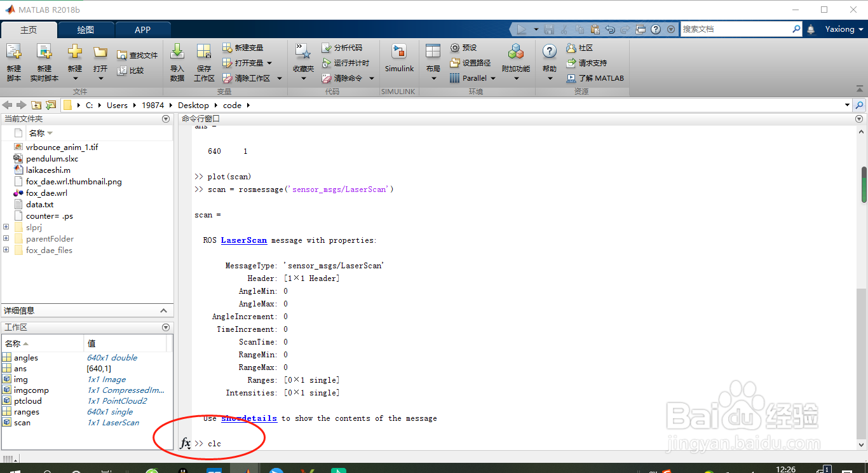Open the current folder path dropdown arrow
The width and height of the screenshot is (868, 473).
847,105
